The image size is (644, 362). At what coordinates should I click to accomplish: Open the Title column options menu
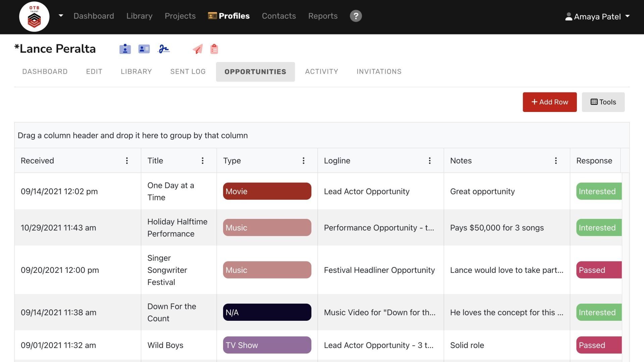pos(203,161)
